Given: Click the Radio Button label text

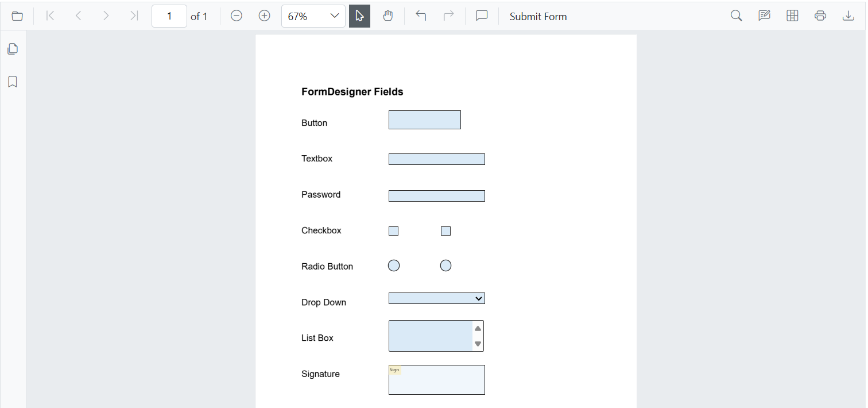Looking at the screenshot, I should (x=327, y=267).
